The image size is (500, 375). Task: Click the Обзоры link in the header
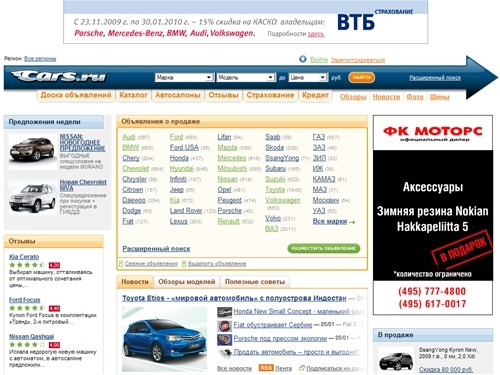[x=353, y=97]
